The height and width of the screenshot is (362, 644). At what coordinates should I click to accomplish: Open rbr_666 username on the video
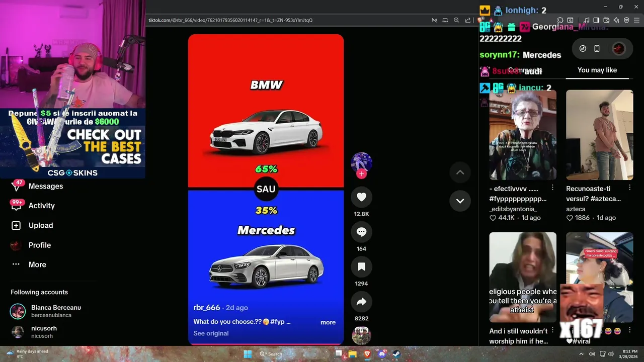click(x=207, y=307)
